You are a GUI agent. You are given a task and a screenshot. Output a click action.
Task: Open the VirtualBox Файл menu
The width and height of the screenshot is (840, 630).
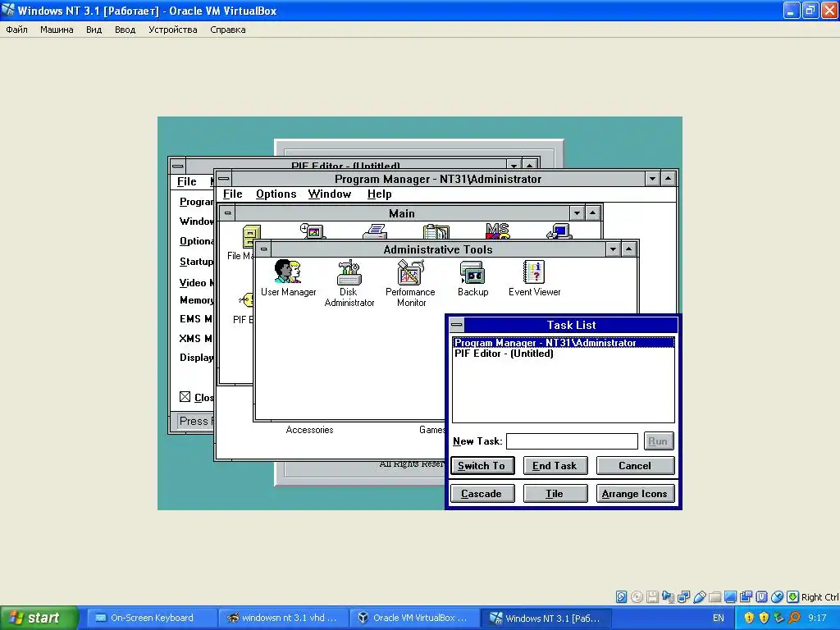coord(16,30)
